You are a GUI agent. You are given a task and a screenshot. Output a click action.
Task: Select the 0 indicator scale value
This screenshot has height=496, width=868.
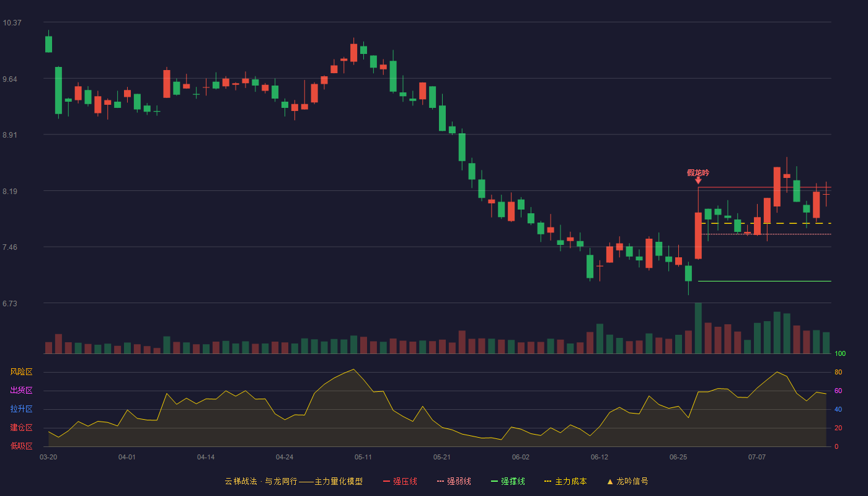click(x=836, y=446)
